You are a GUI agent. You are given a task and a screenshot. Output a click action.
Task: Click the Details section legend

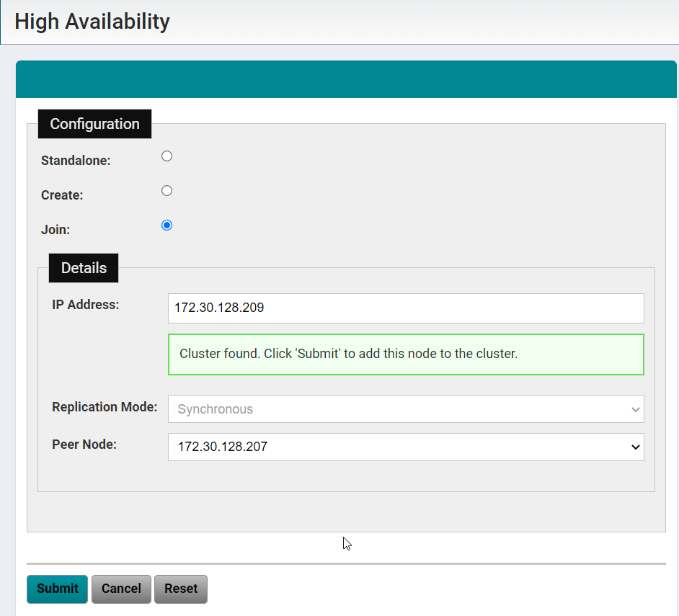(84, 268)
